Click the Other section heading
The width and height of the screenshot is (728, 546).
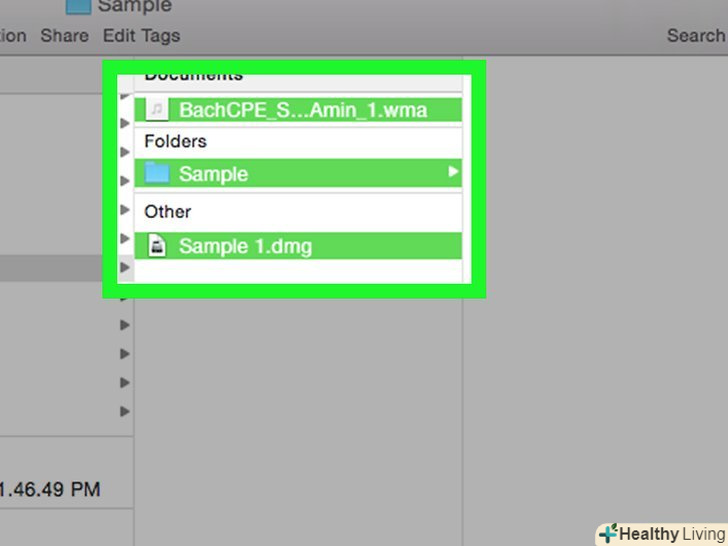click(x=167, y=212)
